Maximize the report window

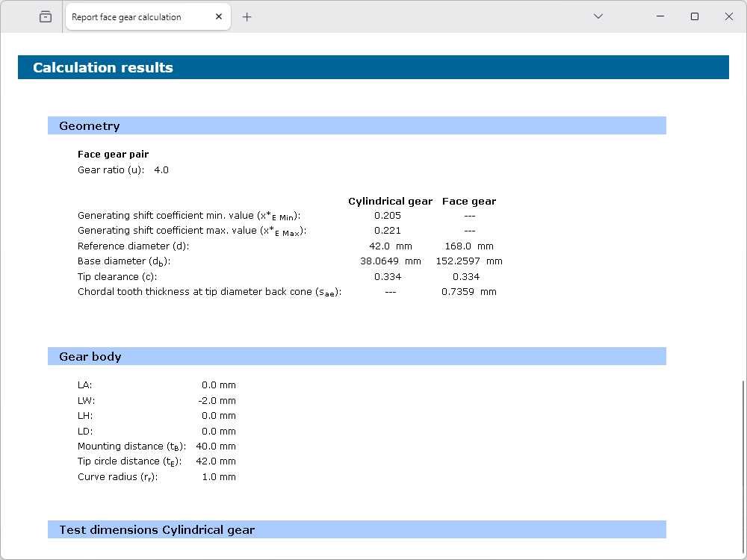pyautogui.click(x=695, y=16)
